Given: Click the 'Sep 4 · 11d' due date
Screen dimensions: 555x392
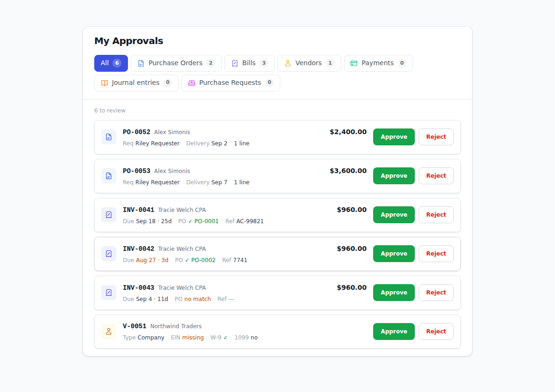Looking at the screenshot, I should pyautogui.click(x=152, y=299).
